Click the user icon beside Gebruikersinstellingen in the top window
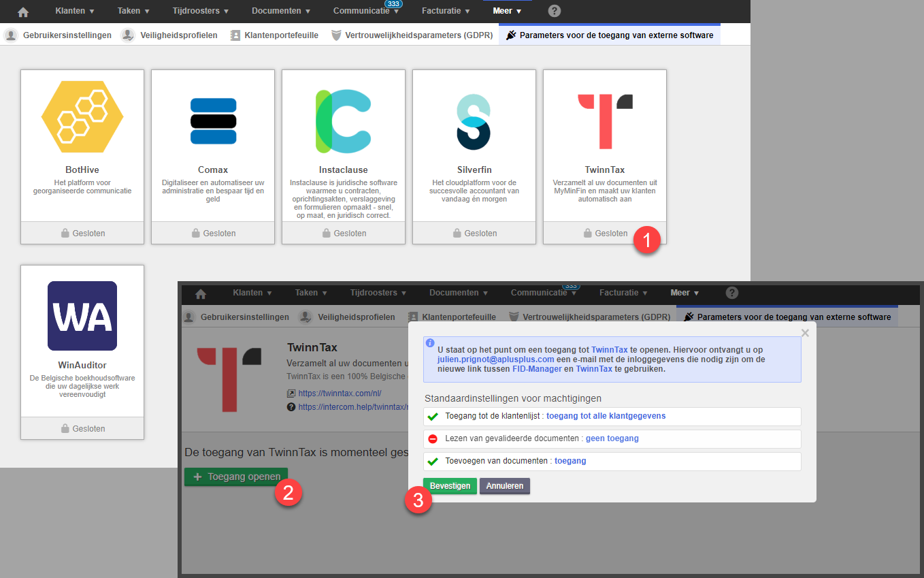 click(x=10, y=35)
